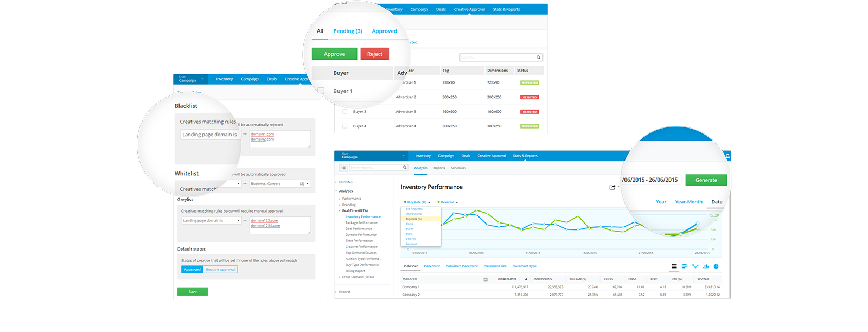Click the export/share icon near Inventory Performance
Image resolution: width=868 pixels, height=332 pixels.
pos(612,187)
